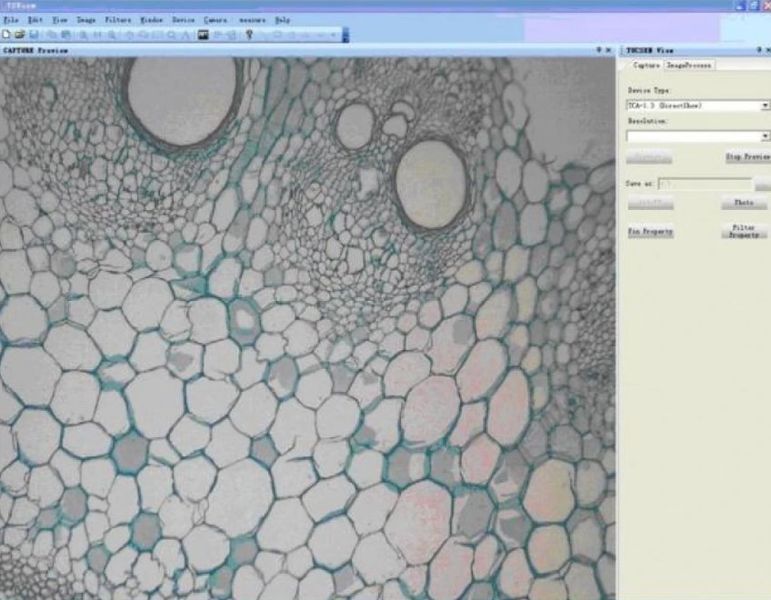Open the Edit menu
Screen dimensions: 771x600
click(35, 20)
